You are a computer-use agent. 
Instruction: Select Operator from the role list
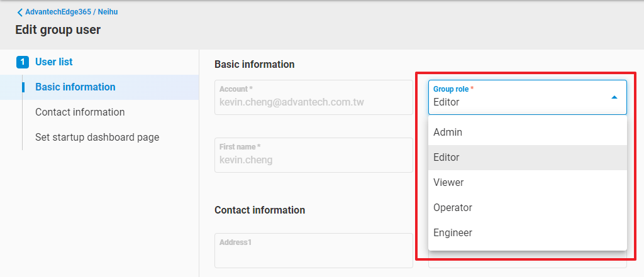tap(453, 208)
